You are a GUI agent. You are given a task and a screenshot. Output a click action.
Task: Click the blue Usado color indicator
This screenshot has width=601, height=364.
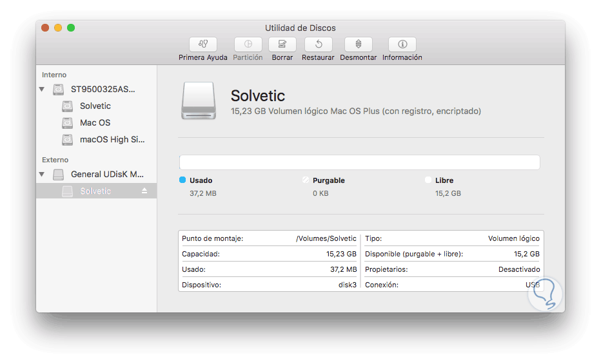[182, 180]
